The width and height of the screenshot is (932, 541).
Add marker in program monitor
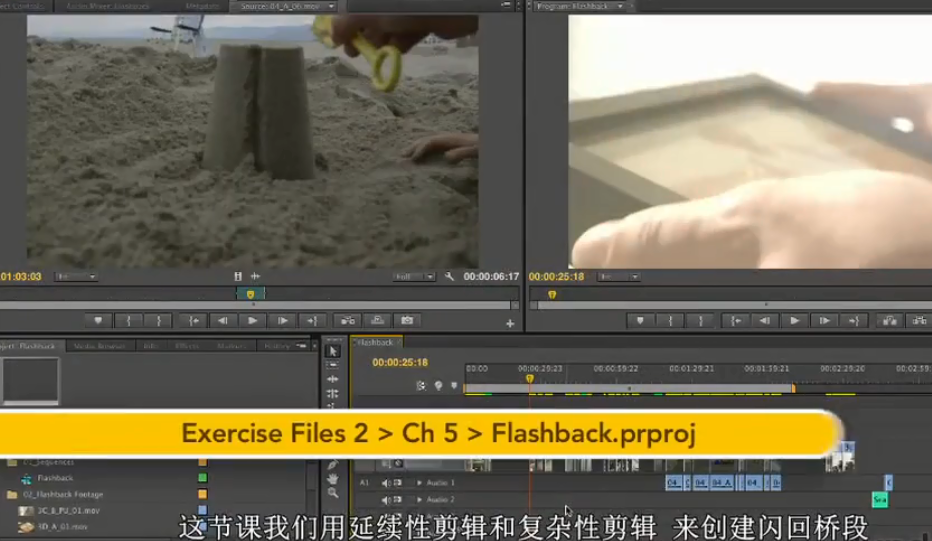tap(640, 321)
